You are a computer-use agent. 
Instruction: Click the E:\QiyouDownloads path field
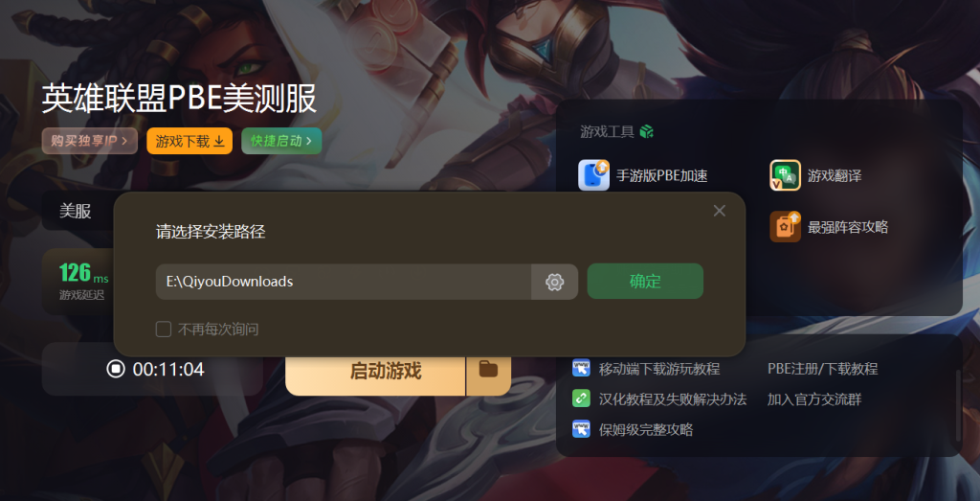pos(344,282)
